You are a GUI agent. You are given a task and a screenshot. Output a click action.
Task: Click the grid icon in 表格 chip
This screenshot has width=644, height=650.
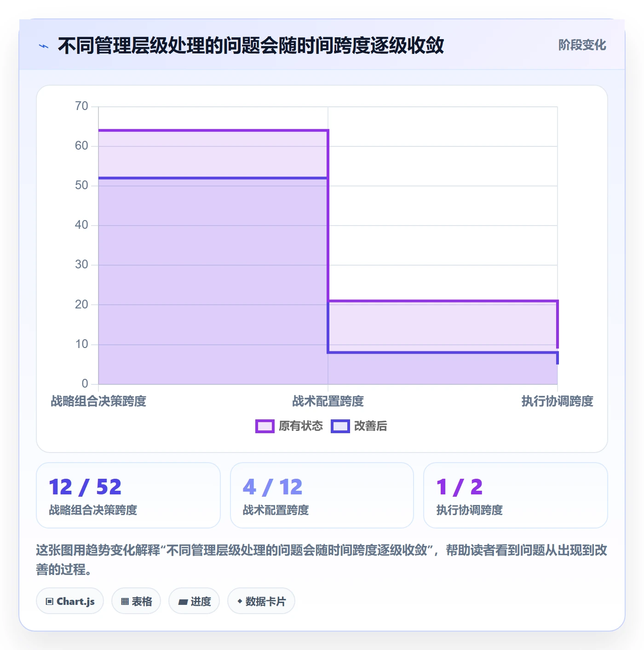(x=125, y=602)
